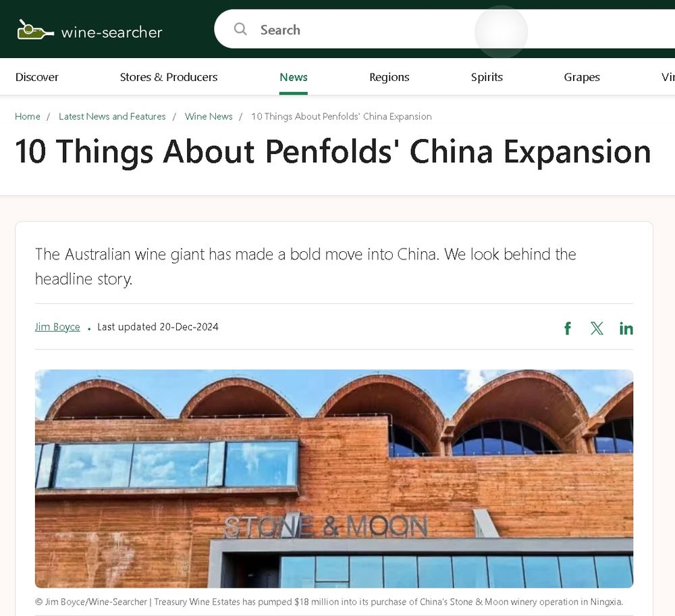This screenshot has height=616, width=675.
Task: Click the magnifying glass search icon
Action: pos(240,29)
